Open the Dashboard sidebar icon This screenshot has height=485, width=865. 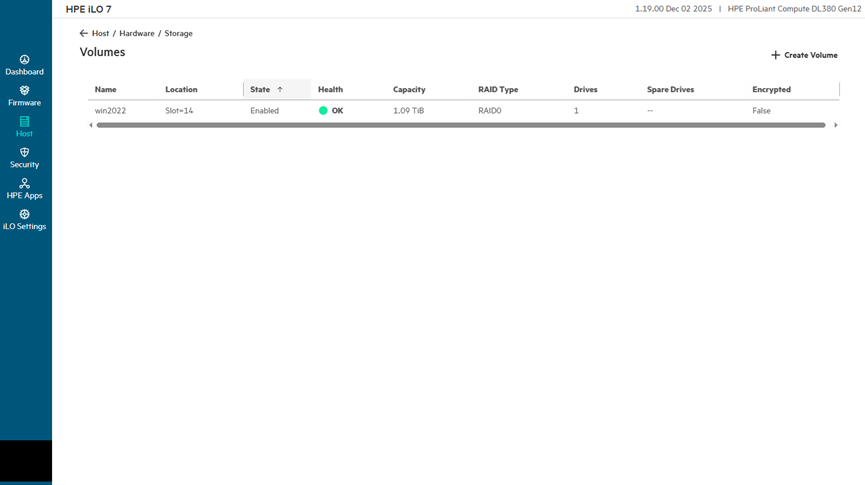24,60
